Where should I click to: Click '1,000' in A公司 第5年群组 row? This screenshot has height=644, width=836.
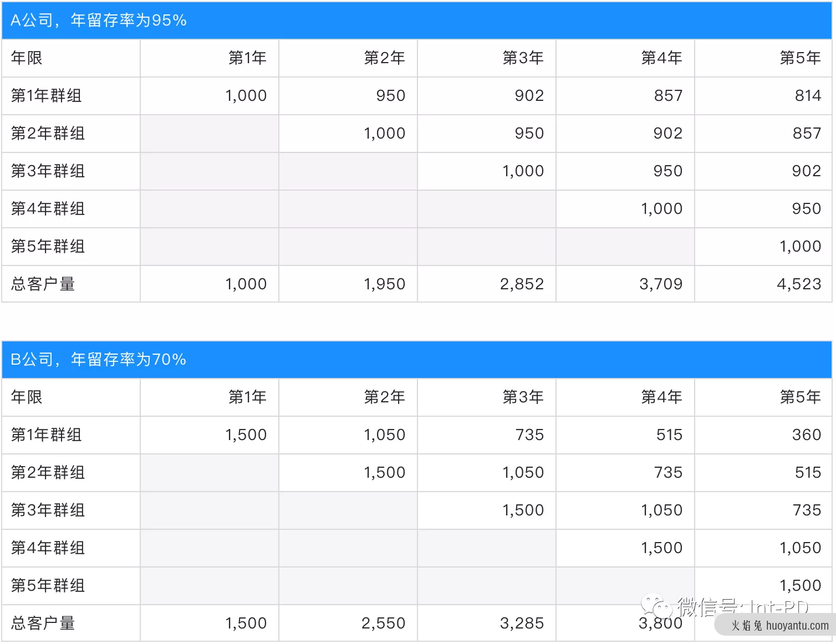pos(800,247)
